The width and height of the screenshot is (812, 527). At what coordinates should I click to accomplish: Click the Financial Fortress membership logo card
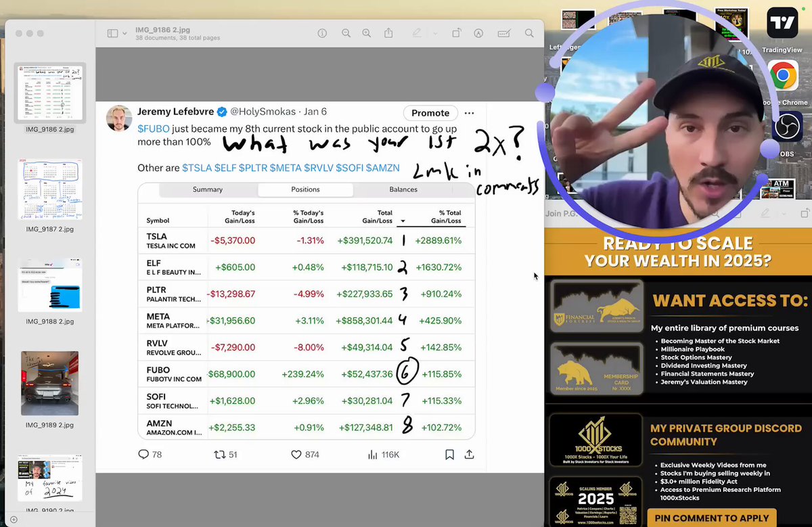point(595,306)
